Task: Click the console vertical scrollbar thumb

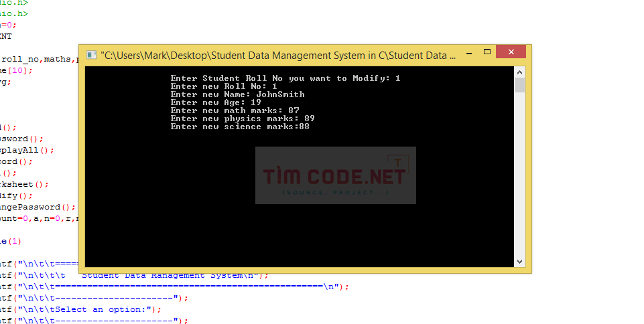Action: click(x=519, y=85)
